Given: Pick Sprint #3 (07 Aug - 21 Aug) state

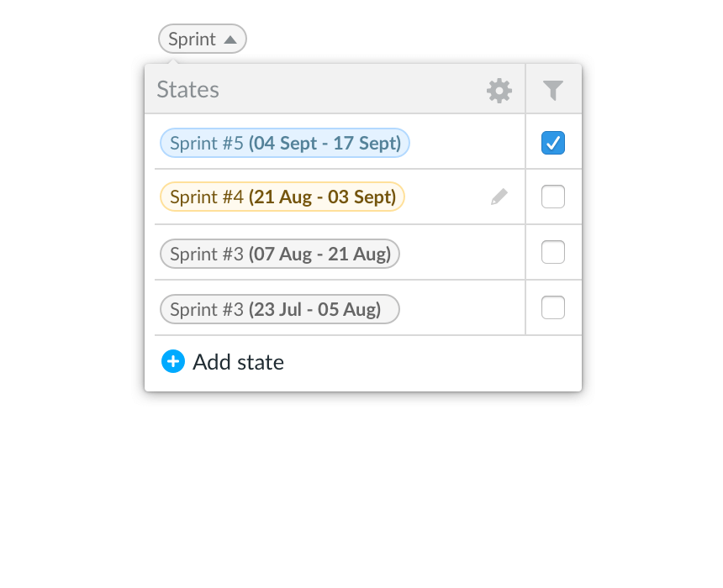Looking at the screenshot, I should [x=279, y=254].
